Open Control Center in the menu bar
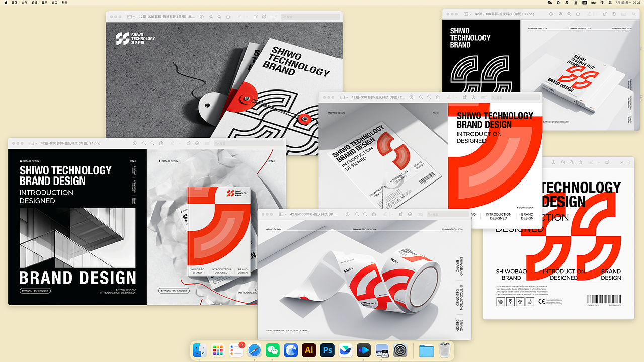The width and height of the screenshot is (644, 362). (610, 3)
